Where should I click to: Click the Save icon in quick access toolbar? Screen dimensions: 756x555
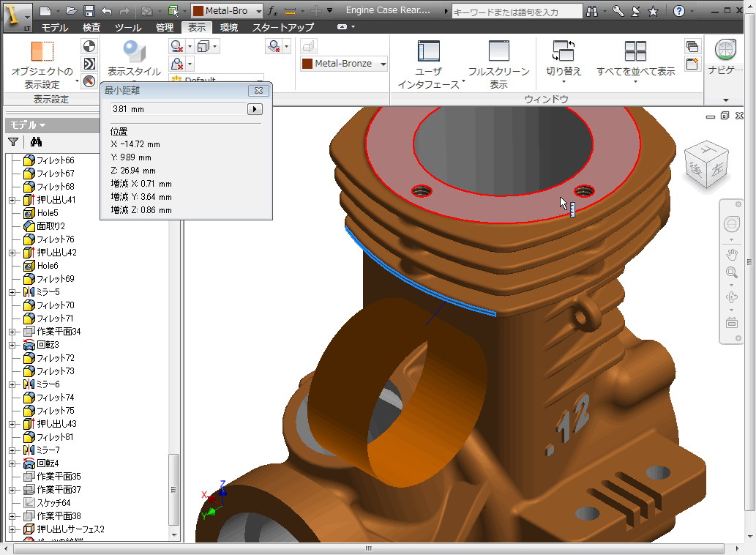[89, 11]
